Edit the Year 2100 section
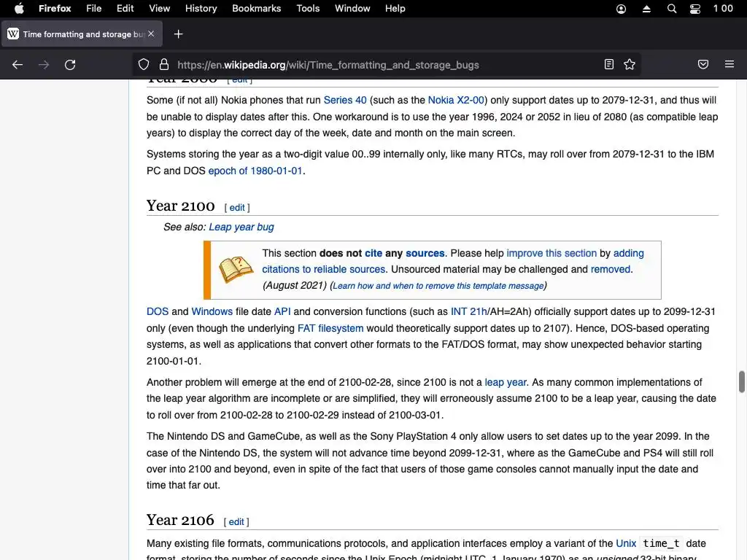This screenshot has width=747, height=560. (x=237, y=208)
